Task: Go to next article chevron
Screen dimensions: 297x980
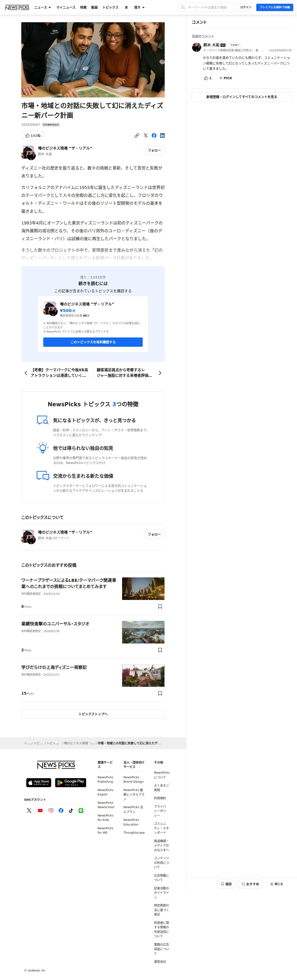Action: 160,373
